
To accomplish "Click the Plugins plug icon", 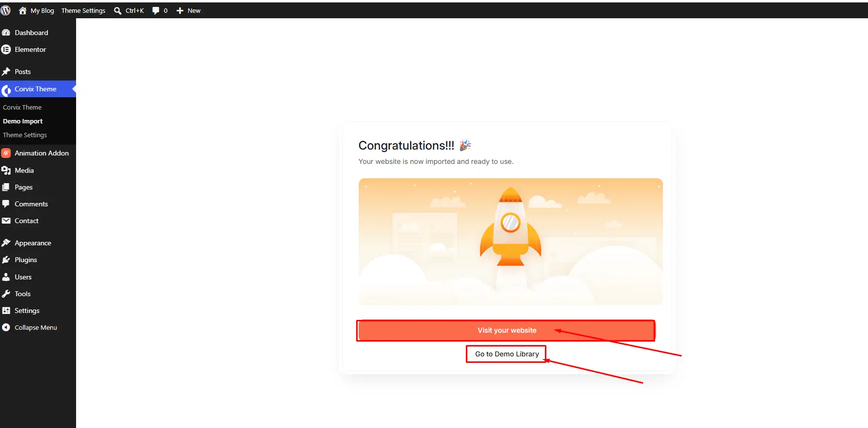I will click(6, 260).
